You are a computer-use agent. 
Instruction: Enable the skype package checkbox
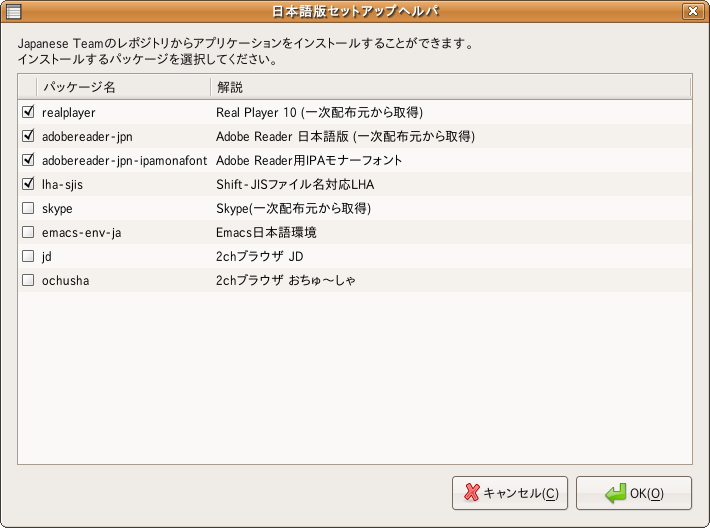coord(28,208)
